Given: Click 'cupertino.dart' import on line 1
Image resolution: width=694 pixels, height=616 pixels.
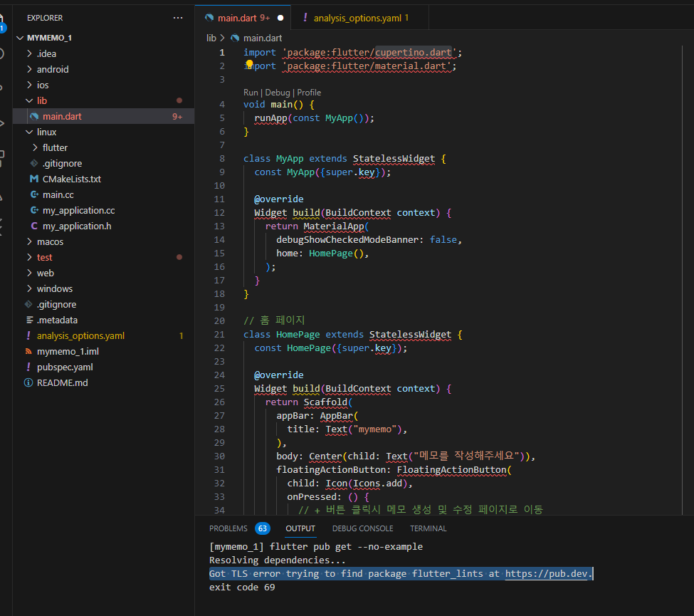Looking at the screenshot, I should pyautogui.click(x=414, y=52).
